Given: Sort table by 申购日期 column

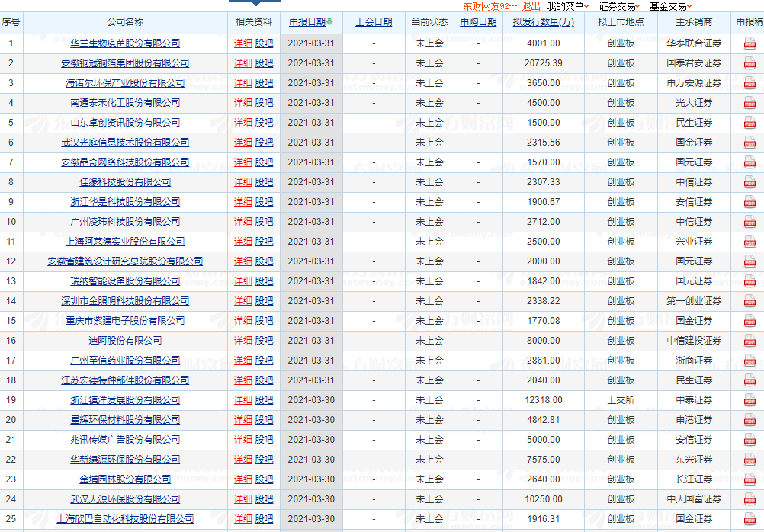Looking at the screenshot, I should click(x=479, y=22).
